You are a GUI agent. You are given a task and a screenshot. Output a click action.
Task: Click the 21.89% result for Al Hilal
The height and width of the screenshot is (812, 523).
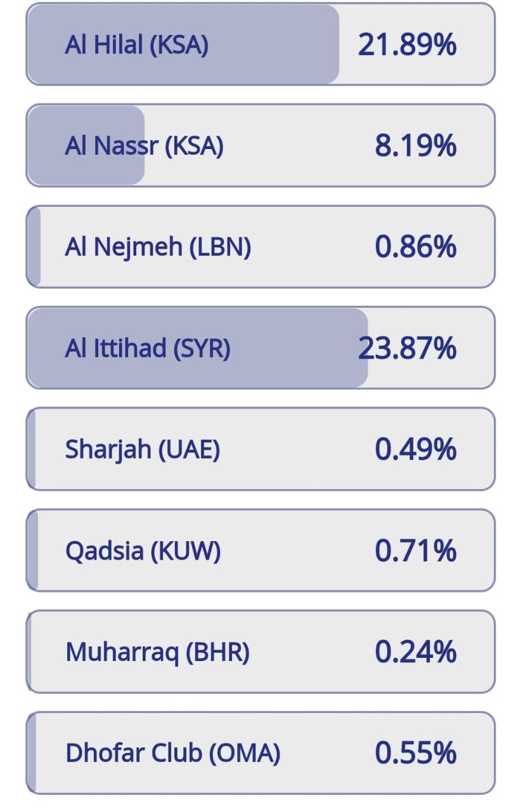coord(407,45)
